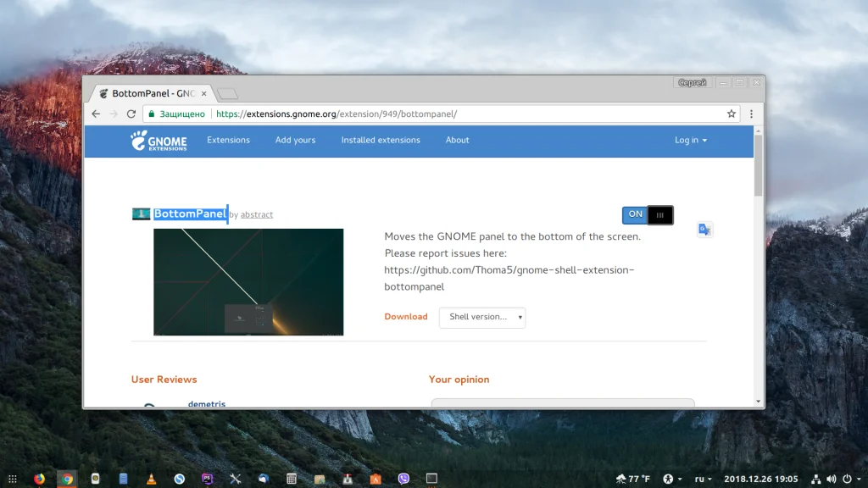The height and width of the screenshot is (488, 868).
Task: Expand the Log in dropdown
Action: (x=690, y=141)
